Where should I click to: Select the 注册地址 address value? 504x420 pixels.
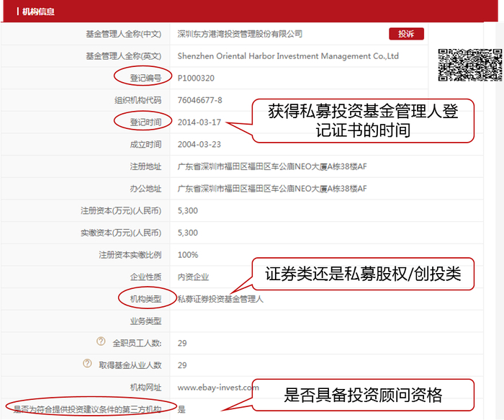coord(272,166)
